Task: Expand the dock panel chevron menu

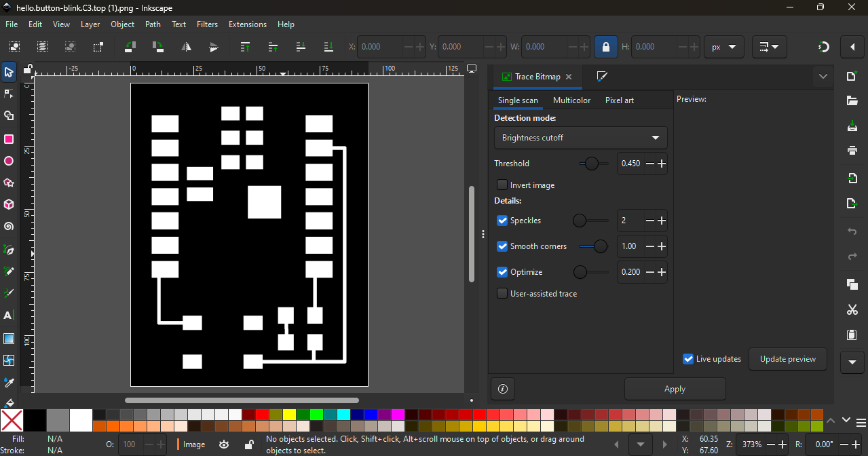Action: (823, 77)
